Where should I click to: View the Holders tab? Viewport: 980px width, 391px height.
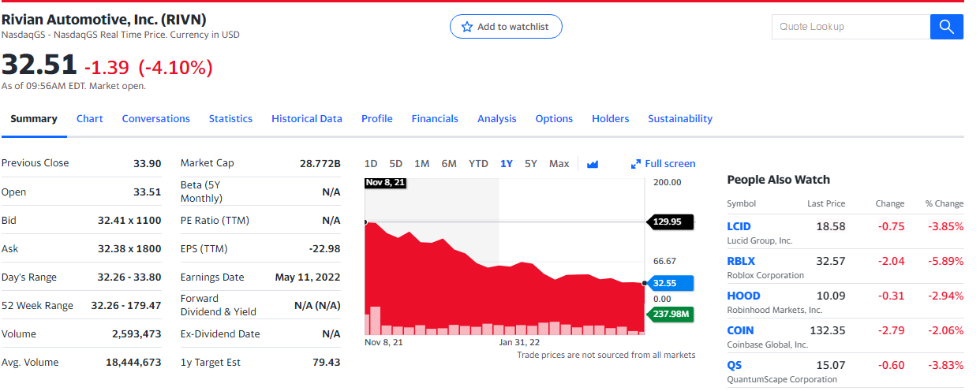pyautogui.click(x=611, y=118)
